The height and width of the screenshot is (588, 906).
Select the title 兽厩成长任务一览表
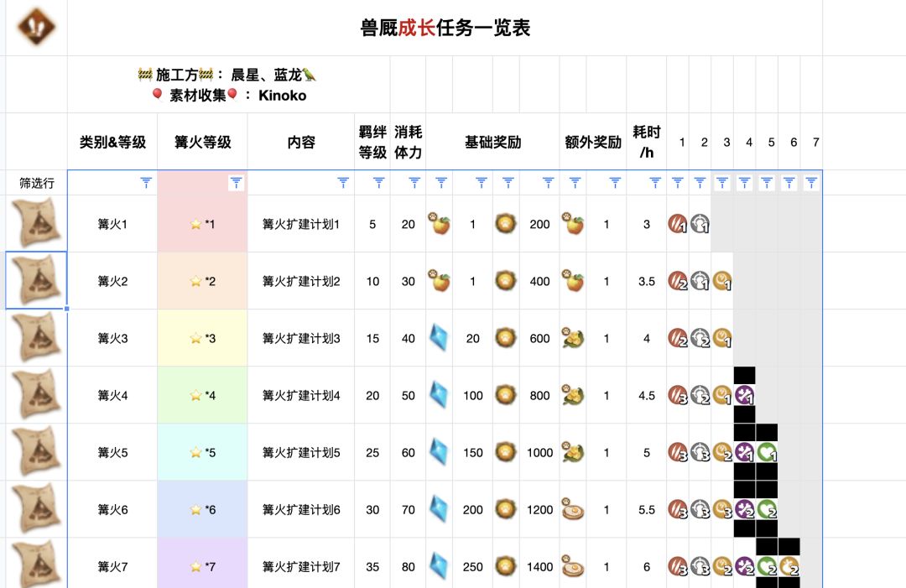click(445, 27)
